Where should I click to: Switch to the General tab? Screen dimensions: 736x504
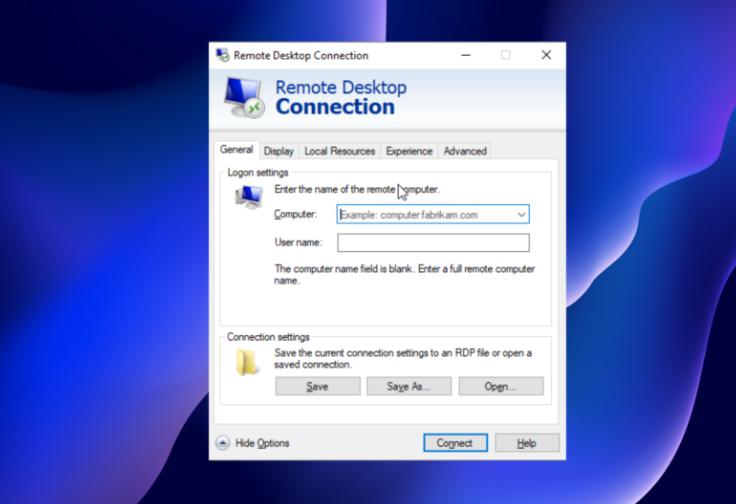(236, 150)
